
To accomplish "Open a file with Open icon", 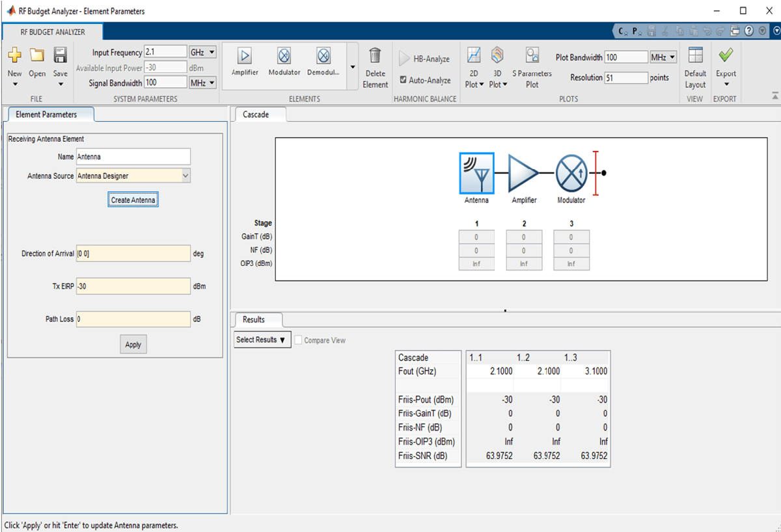I will (37, 56).
